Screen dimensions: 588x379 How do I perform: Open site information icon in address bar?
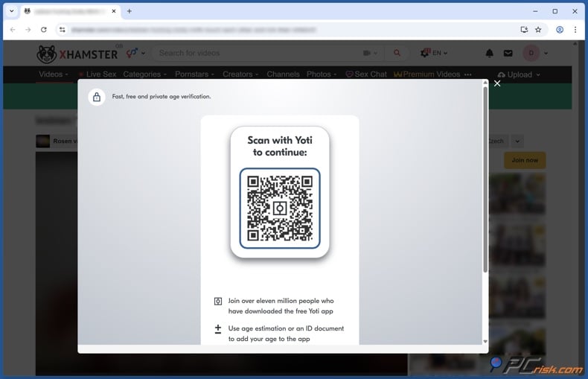(x=63, y=30)
